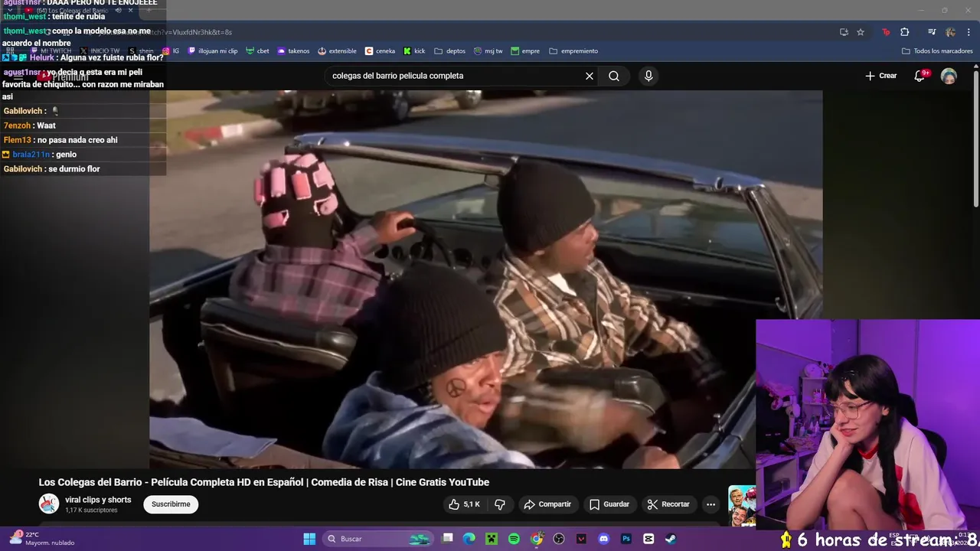980x551 pixels.
Task: Open Task View on the taskbar
Action: click(448, 539)
